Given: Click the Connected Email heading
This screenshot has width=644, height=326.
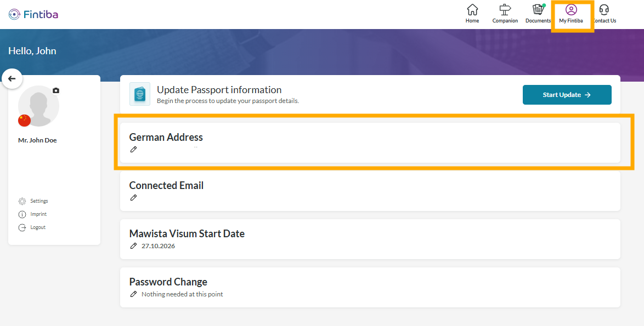Looking at the screenshot, I should pyautogui.click(x=166, y=185).
